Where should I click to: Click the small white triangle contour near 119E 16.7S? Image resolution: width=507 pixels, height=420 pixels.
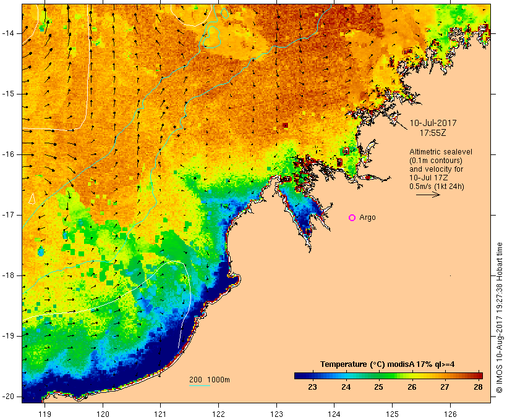pyautogui.click(x=32, y=199)
